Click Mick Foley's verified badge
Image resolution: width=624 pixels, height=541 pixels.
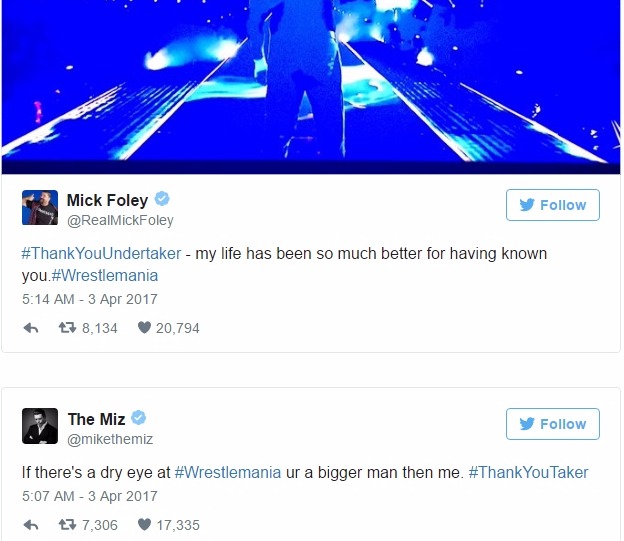click(162, 199)
